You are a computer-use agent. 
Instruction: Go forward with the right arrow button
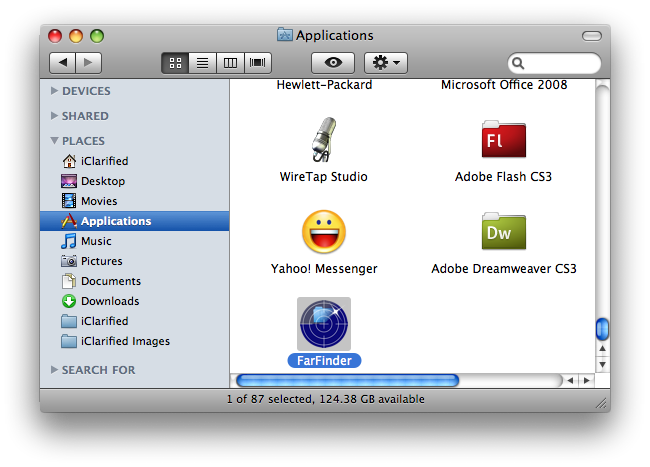tap(88, 63)
